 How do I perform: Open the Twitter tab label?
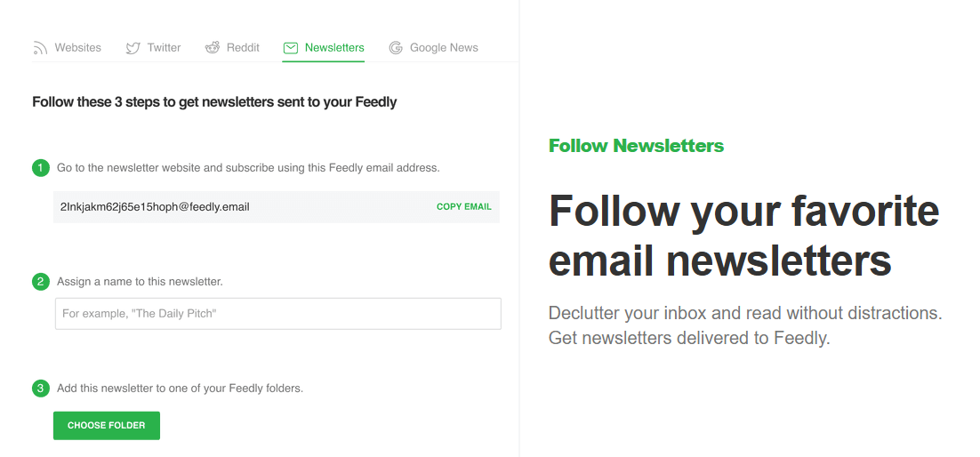click(164, 48)
